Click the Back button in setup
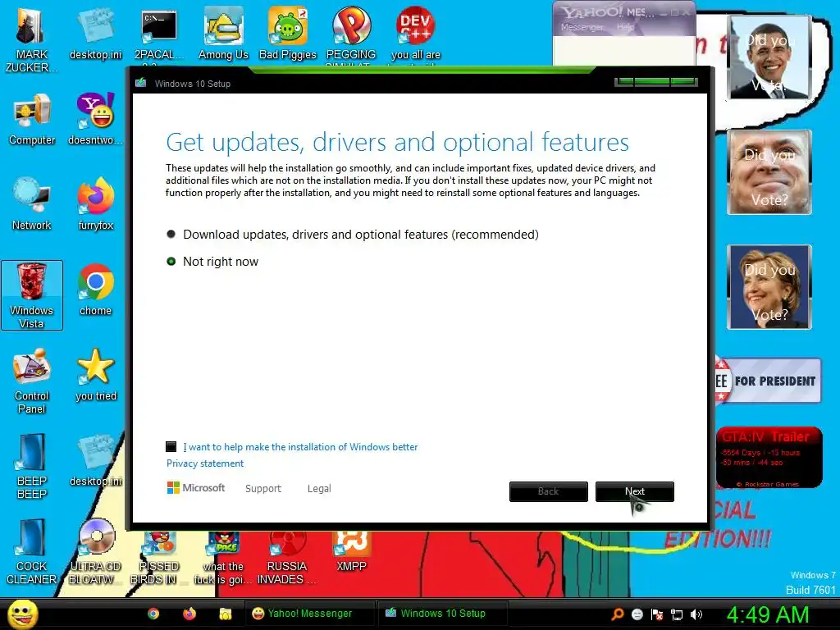This screenshot has width=840, height=630. point(549,491)
